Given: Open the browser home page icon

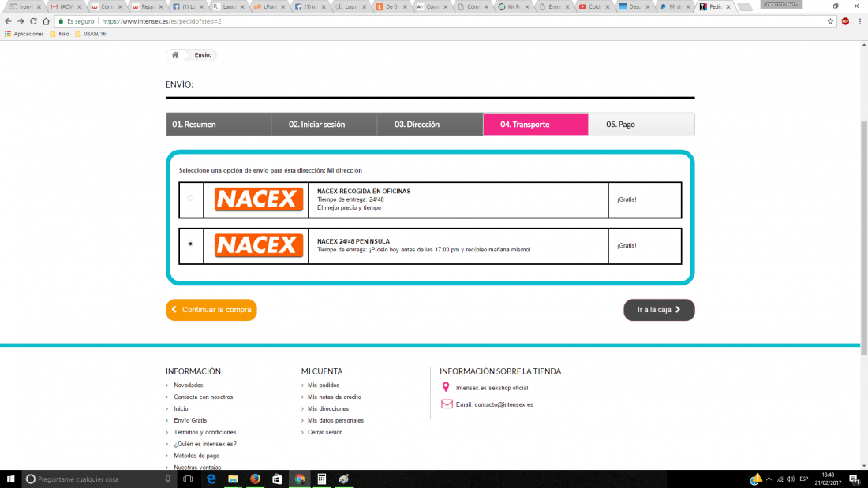Looking at the screenshot, I should pos(46,21).
